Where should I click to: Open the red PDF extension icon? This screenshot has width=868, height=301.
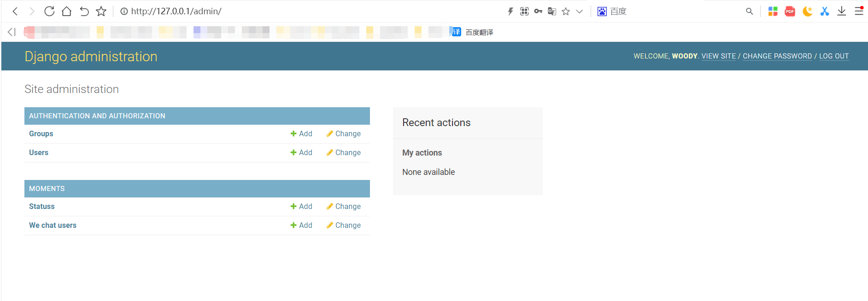(x=790, y=12)
